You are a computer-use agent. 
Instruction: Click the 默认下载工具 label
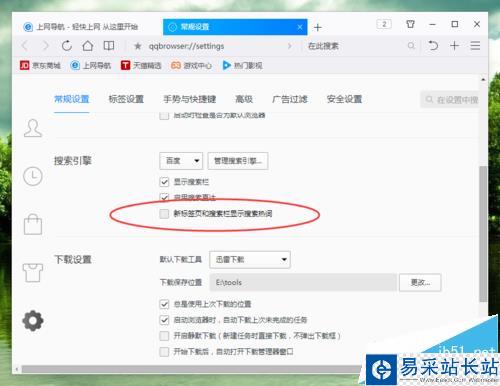[x=181, y=260]
